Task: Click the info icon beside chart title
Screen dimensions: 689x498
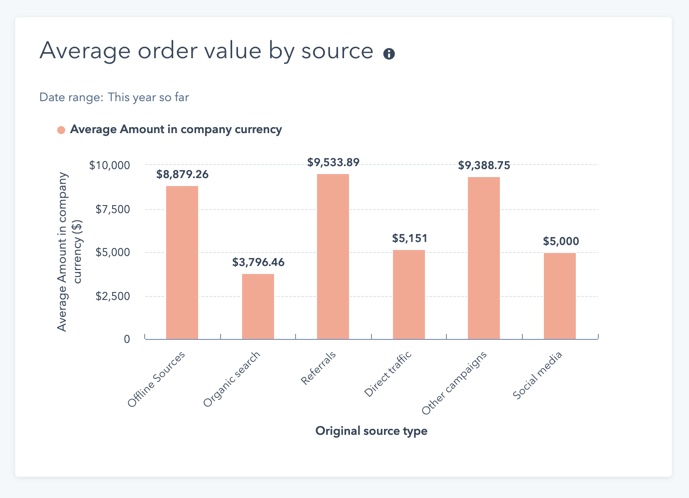Action: 389,53
